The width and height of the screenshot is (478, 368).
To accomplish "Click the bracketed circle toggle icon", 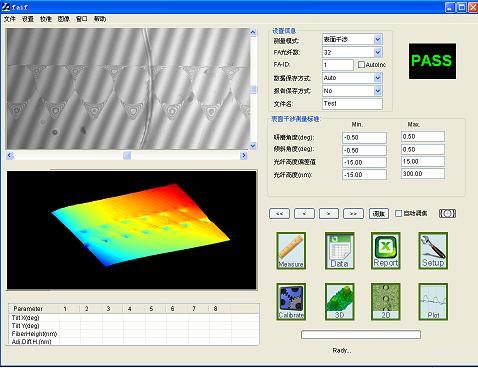I will tap(447, 213).
